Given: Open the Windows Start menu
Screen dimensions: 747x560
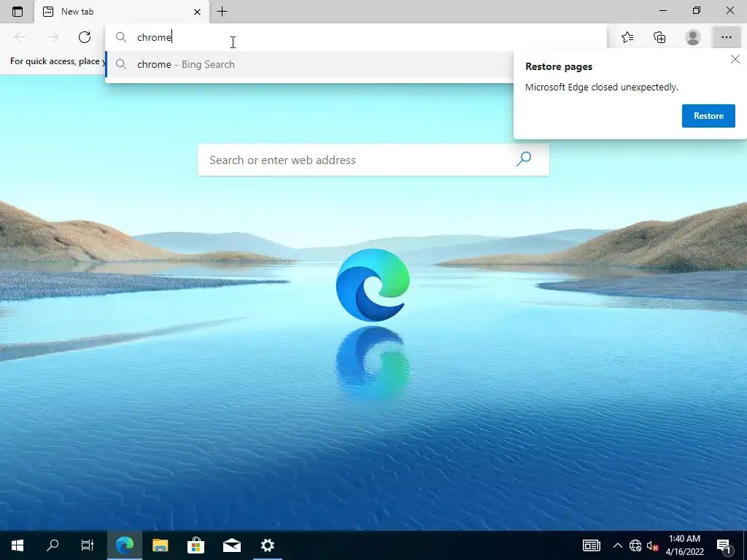Looking at the screenshot, I should click(18, 545).
